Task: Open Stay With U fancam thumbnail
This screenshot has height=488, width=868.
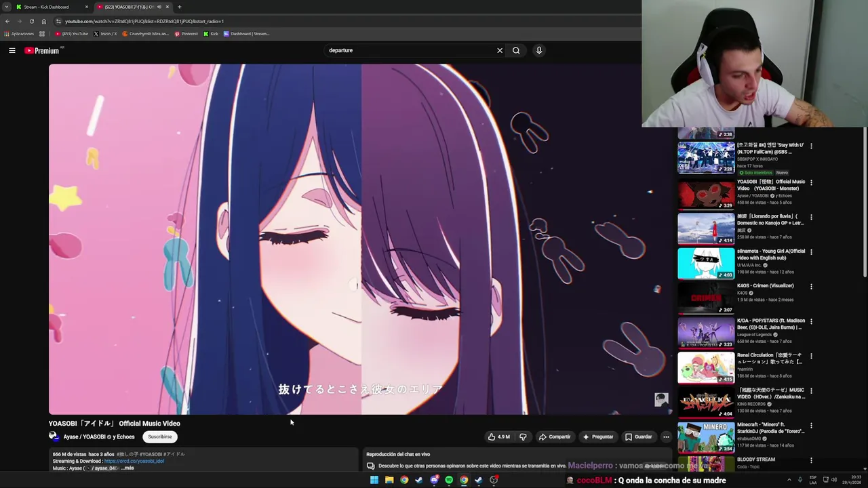Action: tap(706, 157)
